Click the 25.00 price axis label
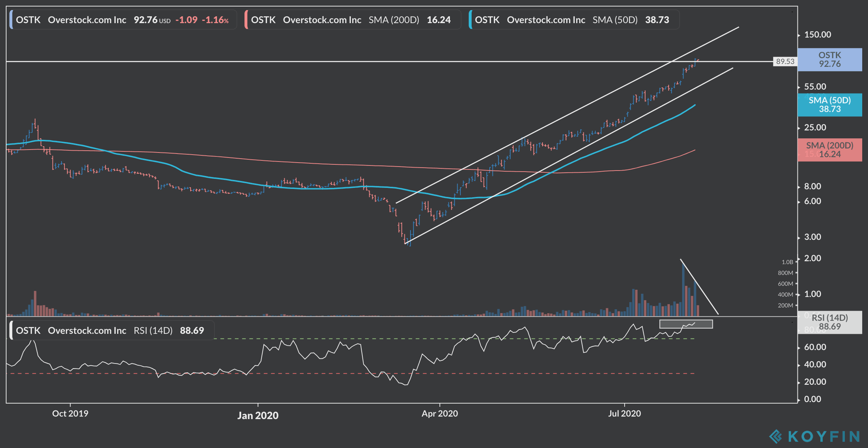 point(815,128)
